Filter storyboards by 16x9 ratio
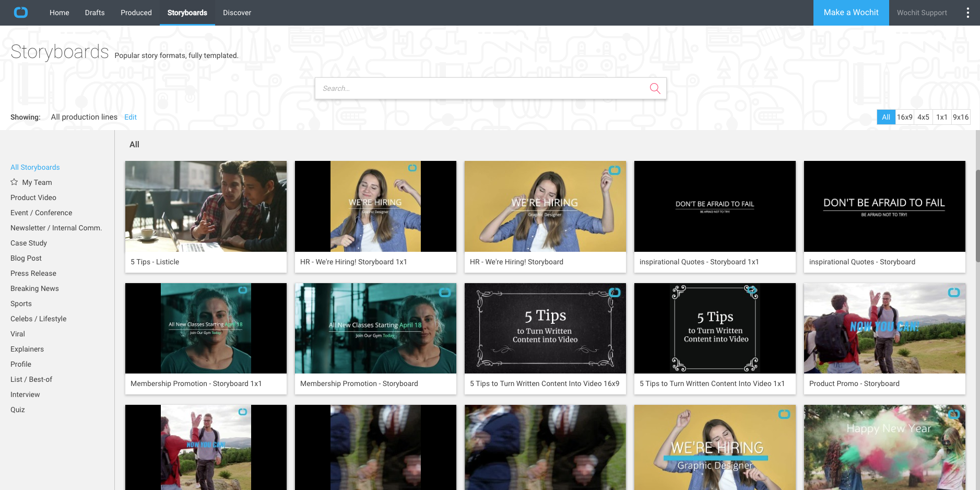The height and width of the screenshot is (490, 980). [x=905, y=117]
